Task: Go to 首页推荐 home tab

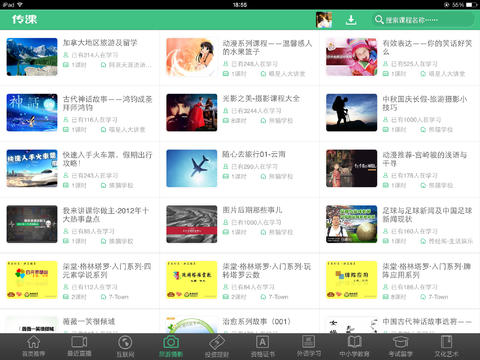Action: pos(33,347)
